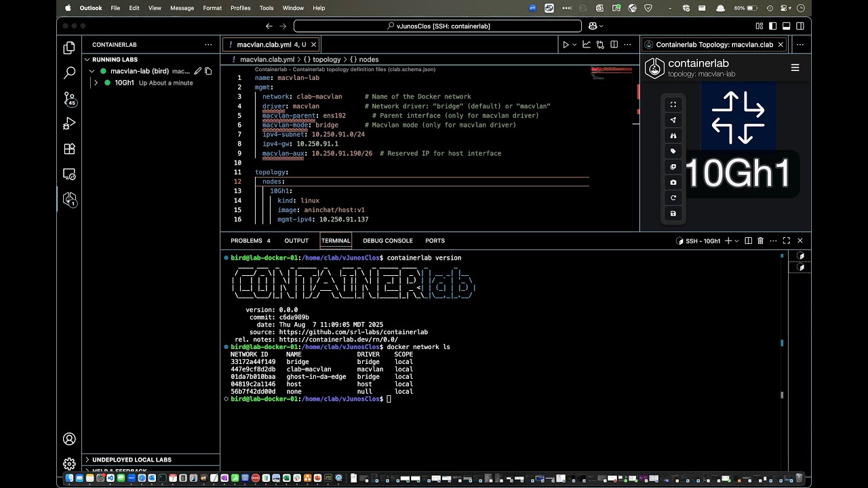Screen dimensions: 868x488
Task: Click the navigation arrow icon in topology toolbar
Action: (673, 120)
